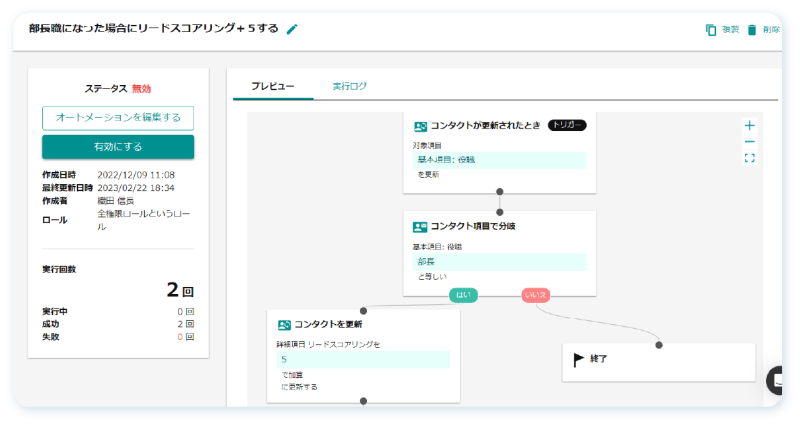Open the chat widget at the edge
The image size is (800, 425).
tap(776, 380)
